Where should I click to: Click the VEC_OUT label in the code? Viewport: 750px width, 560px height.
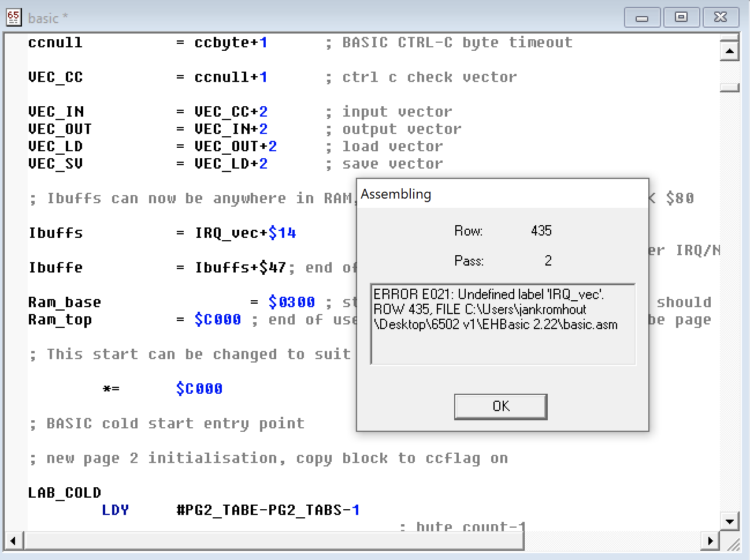(x=60, y=129)
